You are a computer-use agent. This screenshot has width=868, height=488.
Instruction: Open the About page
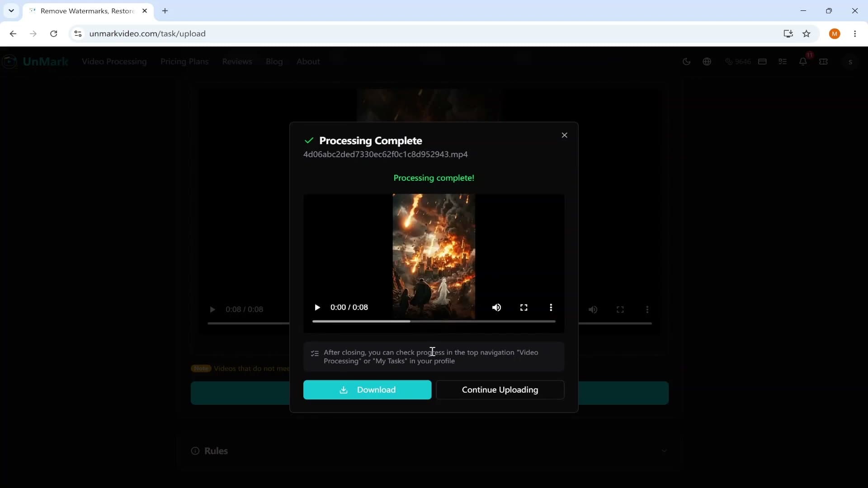point(308,61)
